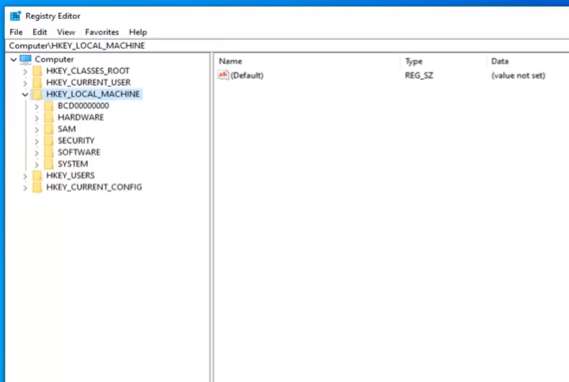The height and width of the screenshot is (382, 569).
Task: Open the File menu
Action: (16, 32)
